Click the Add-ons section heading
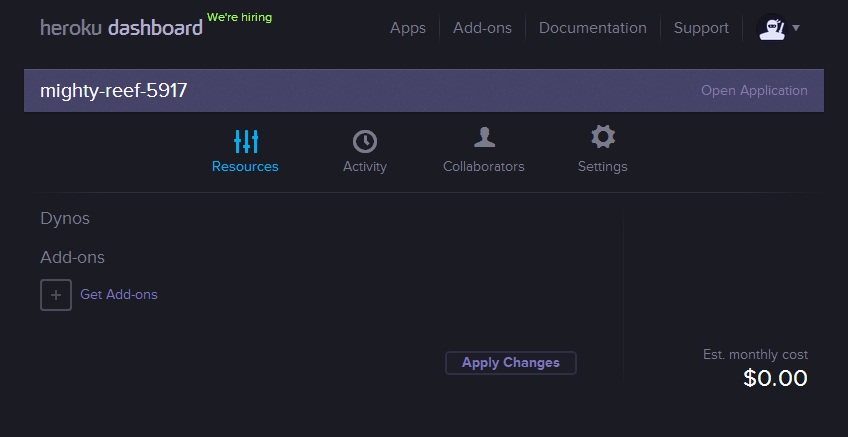 coord(72,257)
